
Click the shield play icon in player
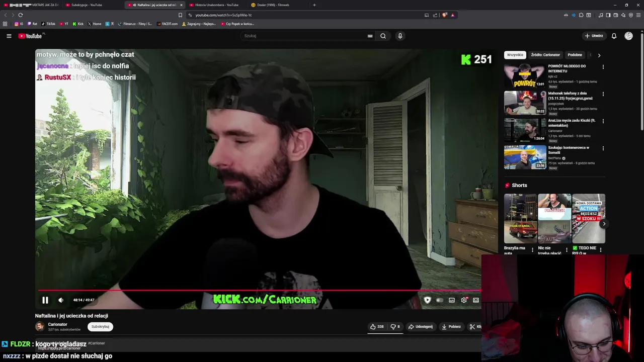tap(427, 300)
